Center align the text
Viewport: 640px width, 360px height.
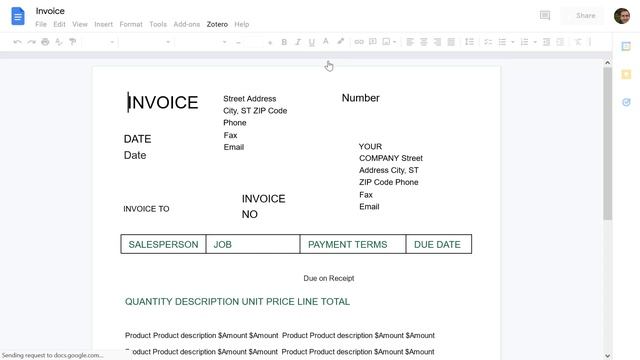coord(424,42)
